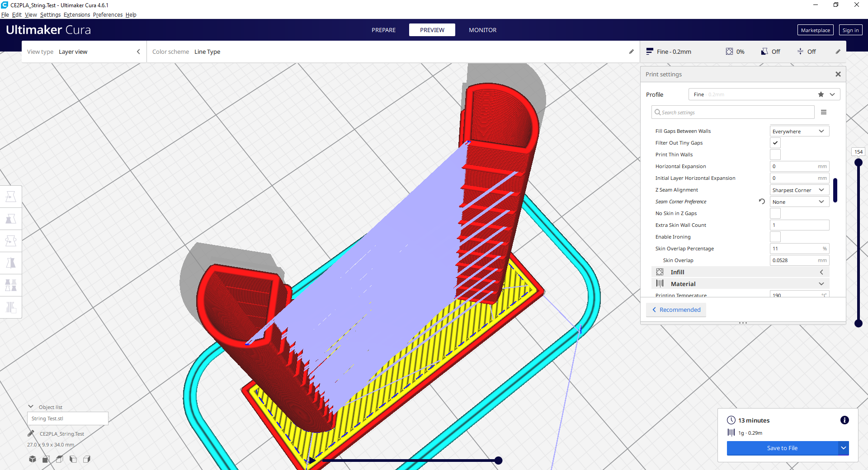Click the pencil icon beside CE2PLA_String.Test
The height and width of the screenshot is (470, 868).
(31, 433)
